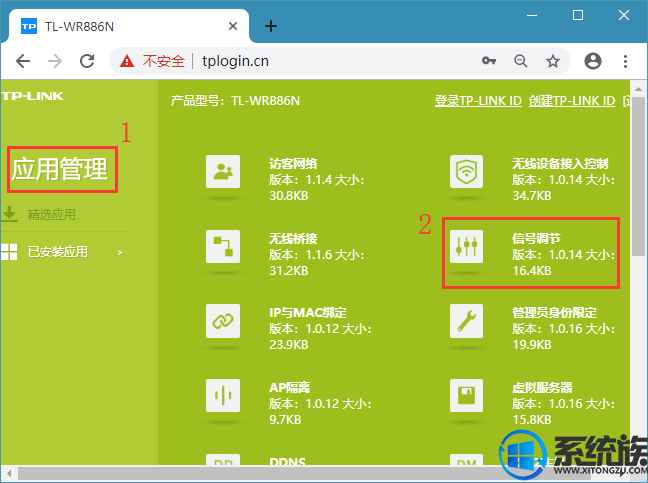Screen dimensions: 648x483
Task: Bookmark this page with the star icon
Action: pos(553,61)
